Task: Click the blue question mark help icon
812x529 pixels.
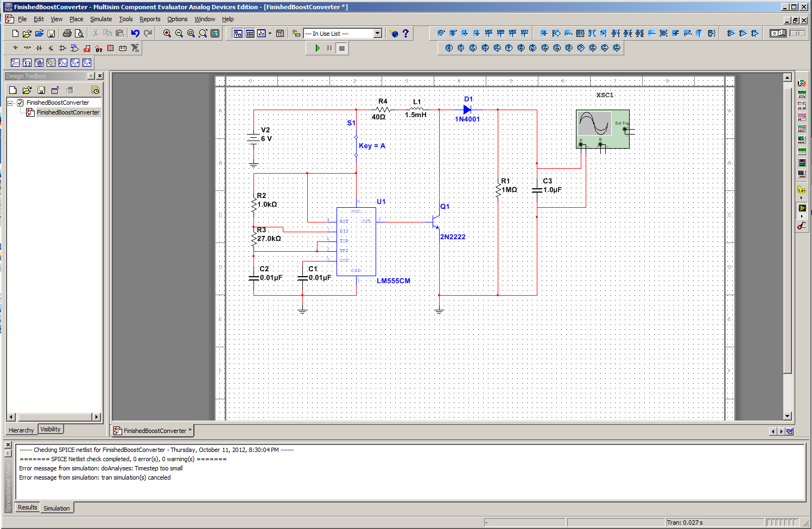Action: pos(405,33)
